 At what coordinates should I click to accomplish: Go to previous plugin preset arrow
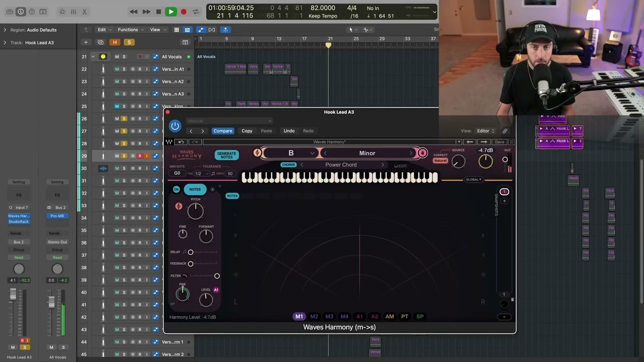tap(191, 131)
